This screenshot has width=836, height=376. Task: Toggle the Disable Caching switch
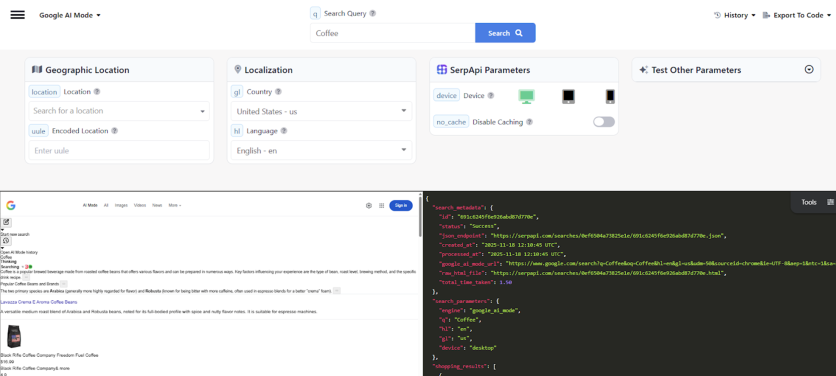point(604,122)
